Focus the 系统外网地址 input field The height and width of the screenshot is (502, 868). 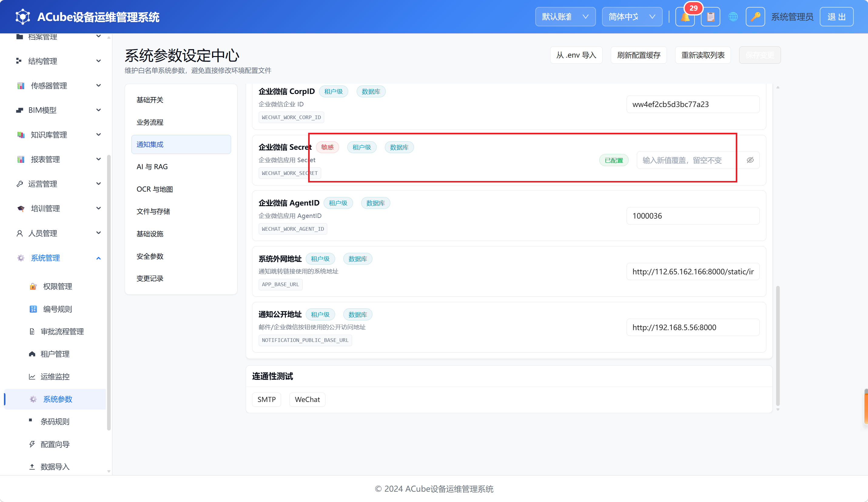click(693, 272)
